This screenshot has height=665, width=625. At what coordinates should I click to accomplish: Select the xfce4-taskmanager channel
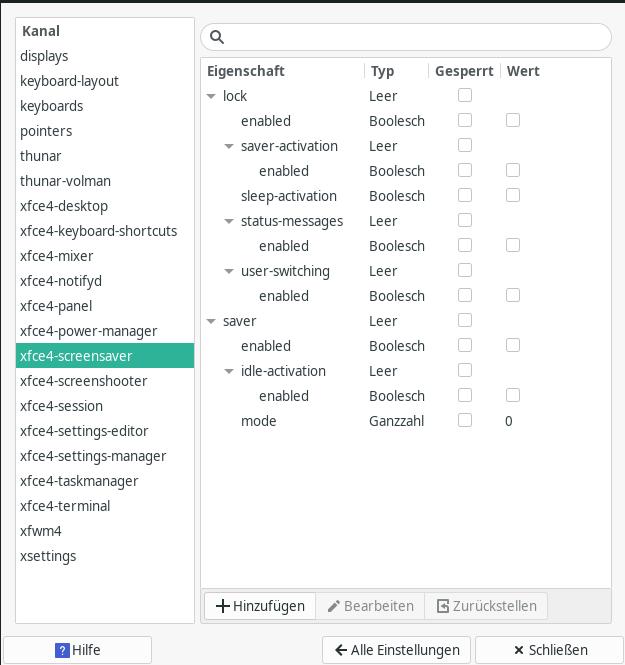click(x=105, y=481)
